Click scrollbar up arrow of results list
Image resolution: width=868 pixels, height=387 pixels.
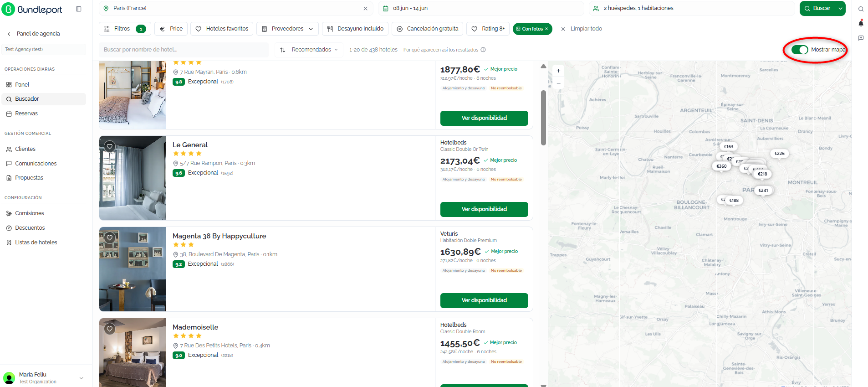543,67
